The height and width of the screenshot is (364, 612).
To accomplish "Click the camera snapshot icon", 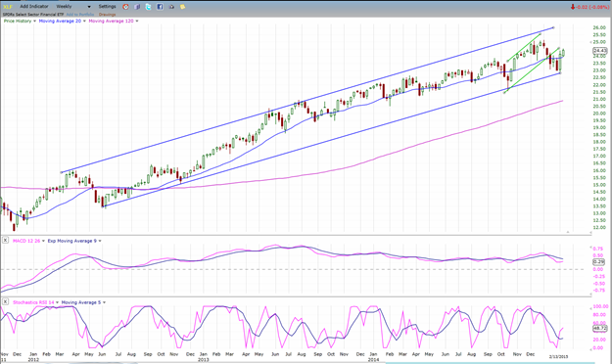I will coord(171,7).
